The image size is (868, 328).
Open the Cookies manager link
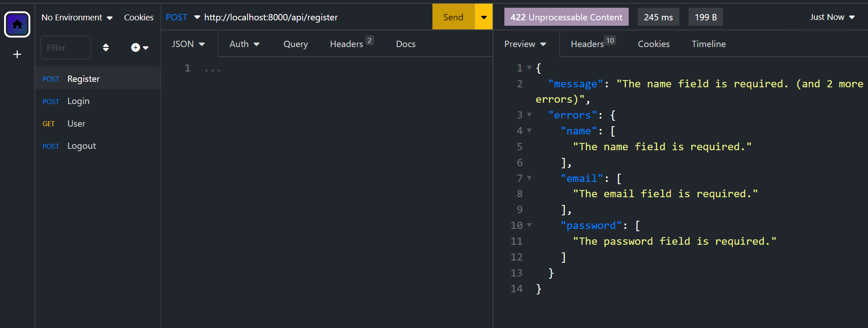click(x=138, y=17)
